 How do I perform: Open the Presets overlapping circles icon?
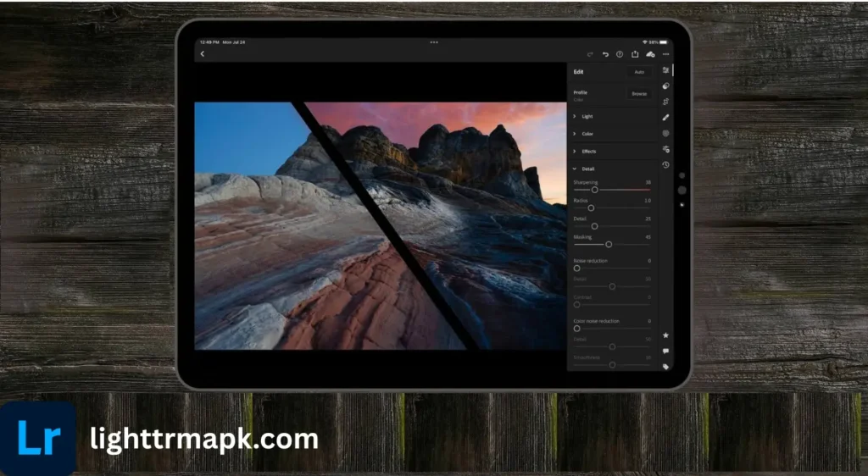point(666,86)
